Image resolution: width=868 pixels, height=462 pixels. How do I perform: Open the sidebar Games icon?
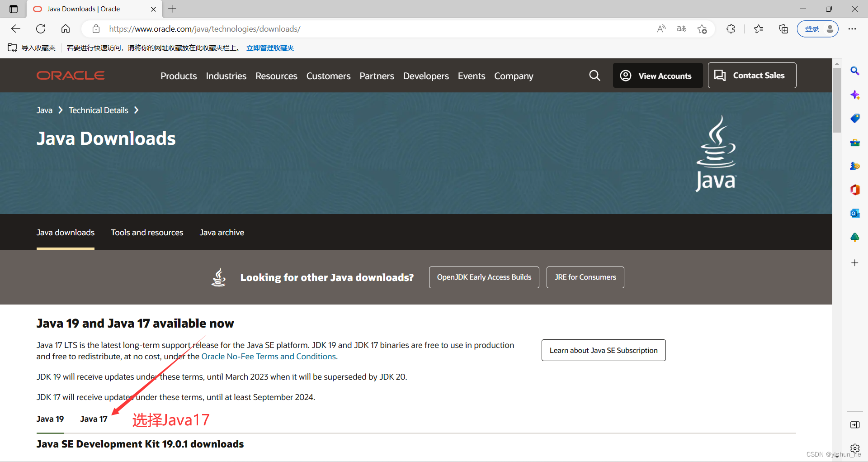pyautogui.click(x=855, y=166)
